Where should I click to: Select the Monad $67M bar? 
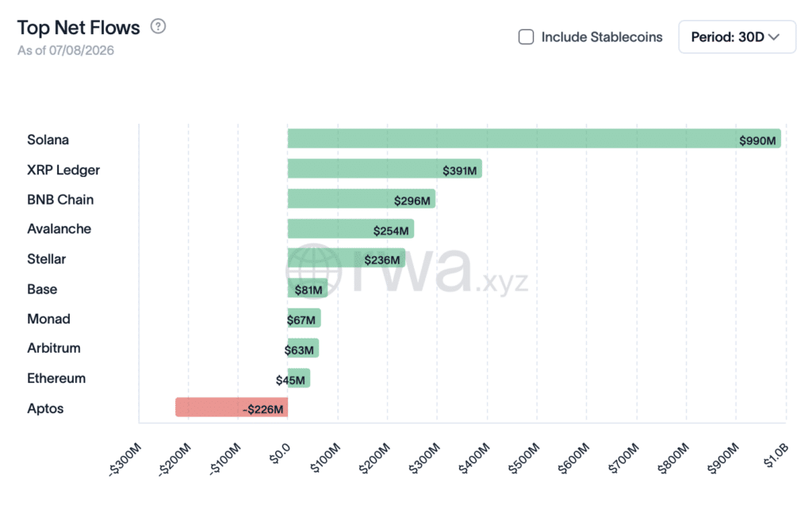click(304, 319)
